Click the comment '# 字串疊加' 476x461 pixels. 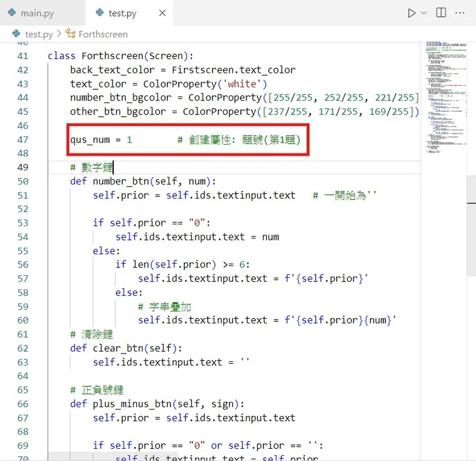pos(164,307)
